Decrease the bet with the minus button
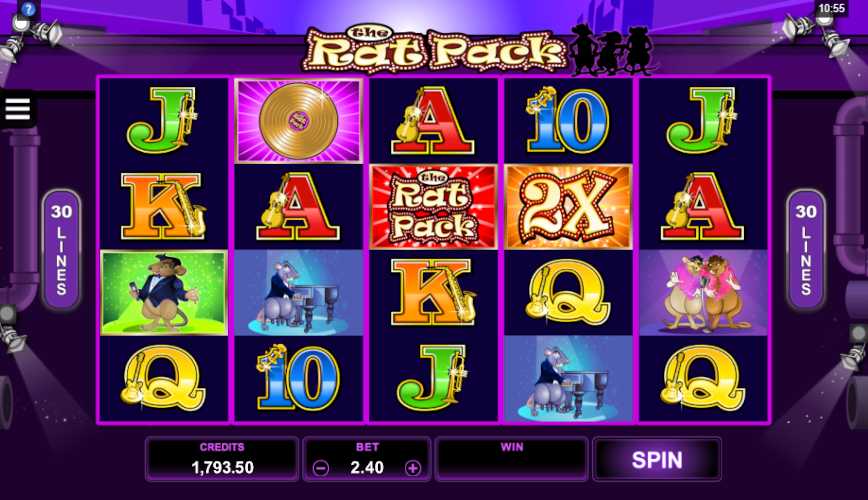Screen dimensions: 868x500 tap(321, 468)
